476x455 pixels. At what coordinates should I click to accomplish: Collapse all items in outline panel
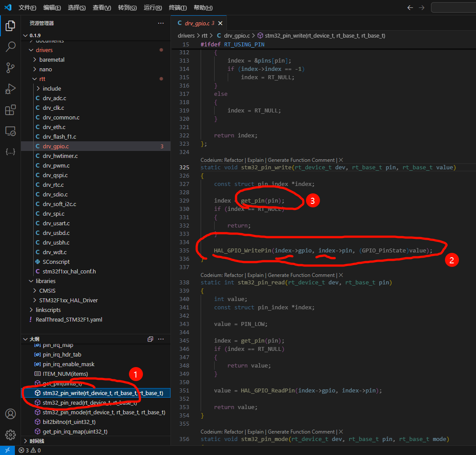point(150,339)
